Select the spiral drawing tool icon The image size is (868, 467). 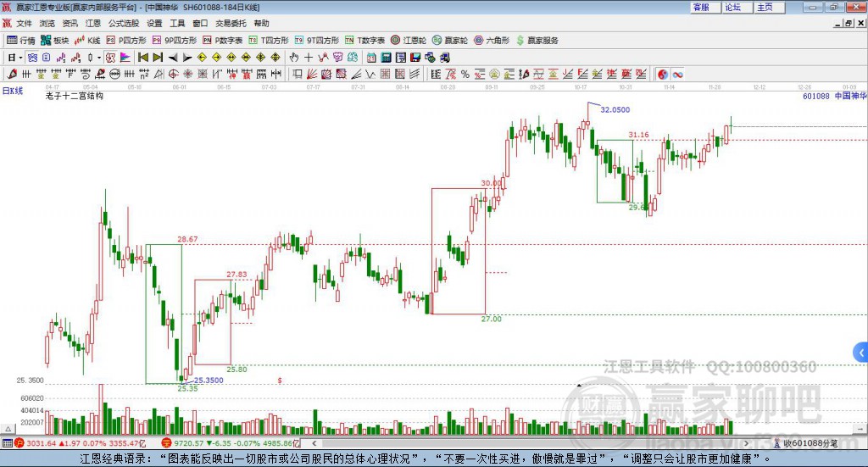coord(86,74)
